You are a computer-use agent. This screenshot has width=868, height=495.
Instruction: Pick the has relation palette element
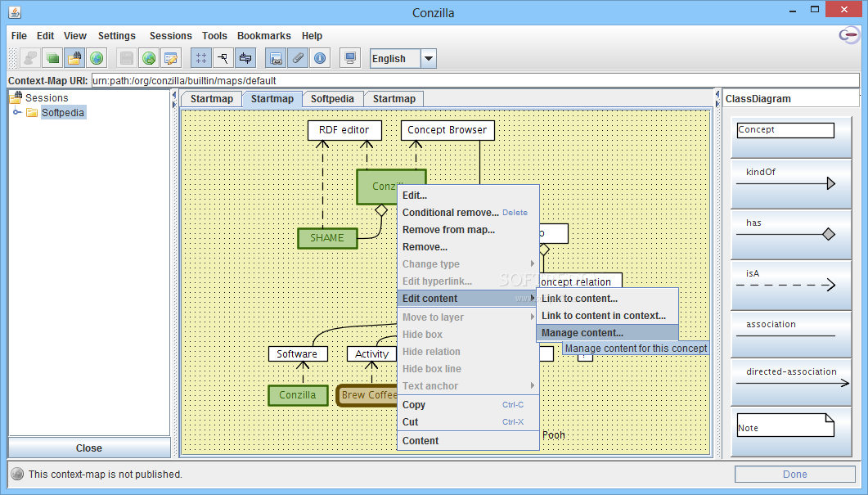point(791,234)
